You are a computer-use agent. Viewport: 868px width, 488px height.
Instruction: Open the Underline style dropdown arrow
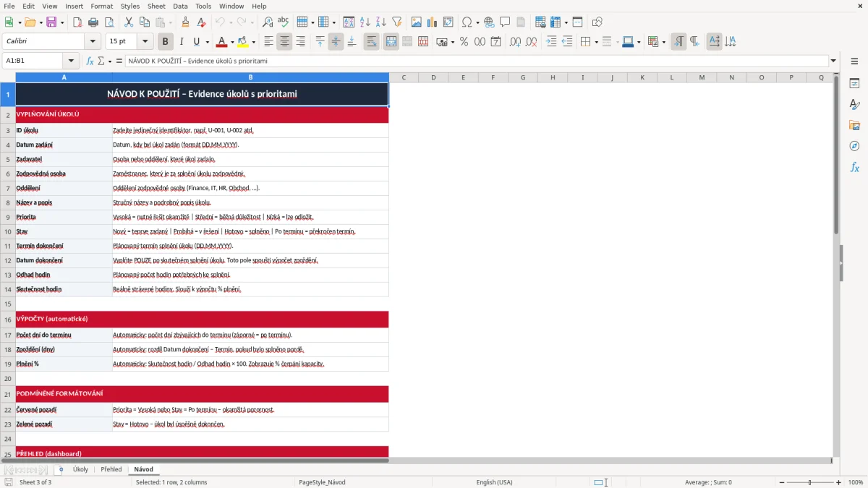tap(207, 42)
